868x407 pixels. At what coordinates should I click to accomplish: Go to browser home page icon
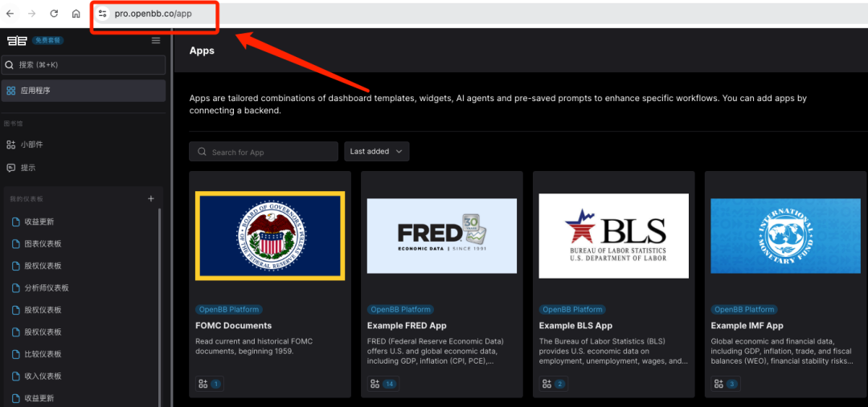76,14
